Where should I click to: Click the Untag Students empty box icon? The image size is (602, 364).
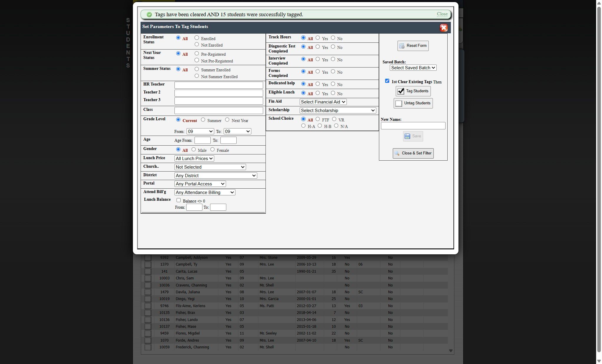click(399, 103)
